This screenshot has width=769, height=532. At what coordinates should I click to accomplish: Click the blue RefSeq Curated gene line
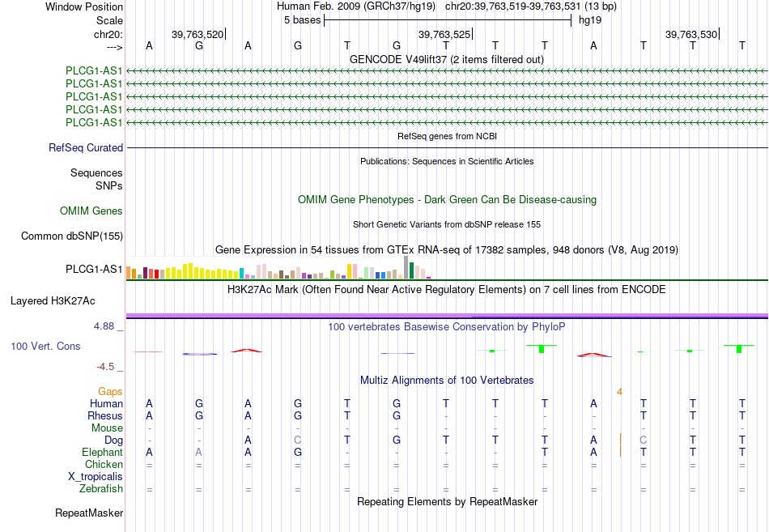447,147
